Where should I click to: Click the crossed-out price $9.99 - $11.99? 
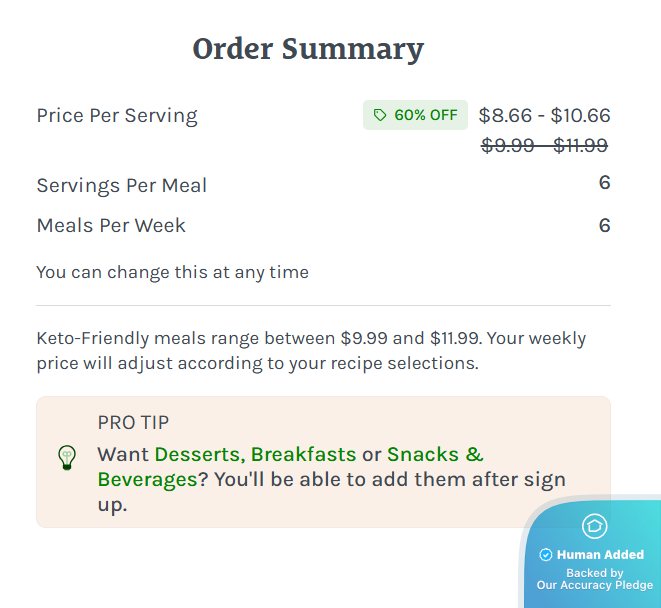pos(544,146)
